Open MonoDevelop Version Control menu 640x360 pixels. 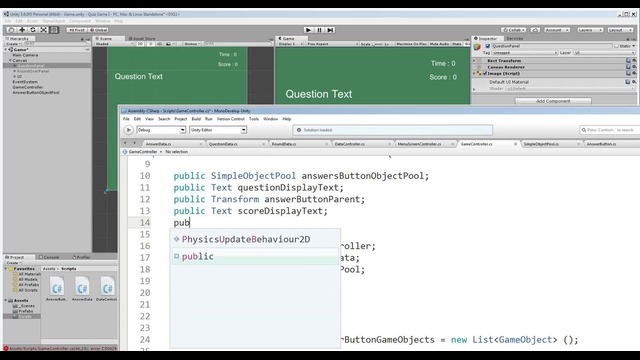click(230, 119)
